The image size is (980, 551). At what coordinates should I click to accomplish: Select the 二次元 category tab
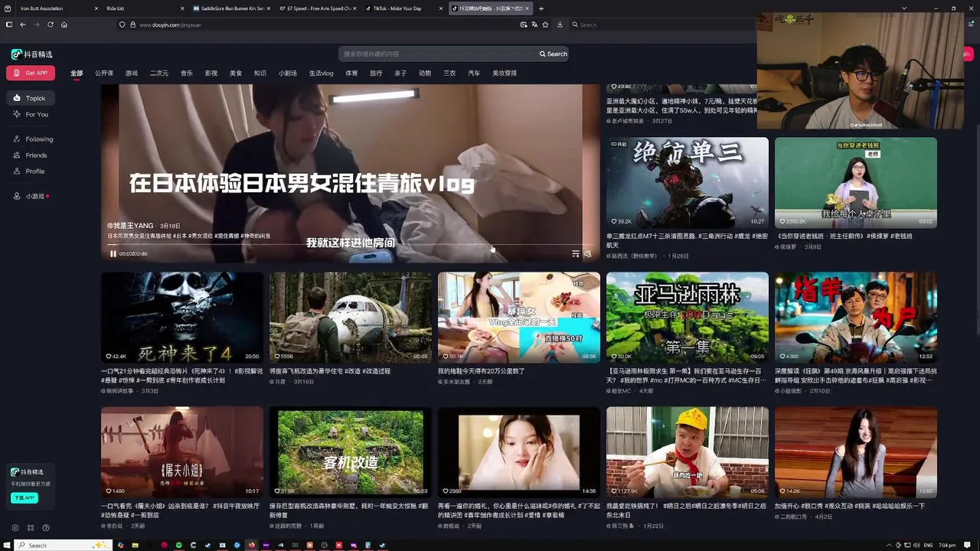click(159, 73)
